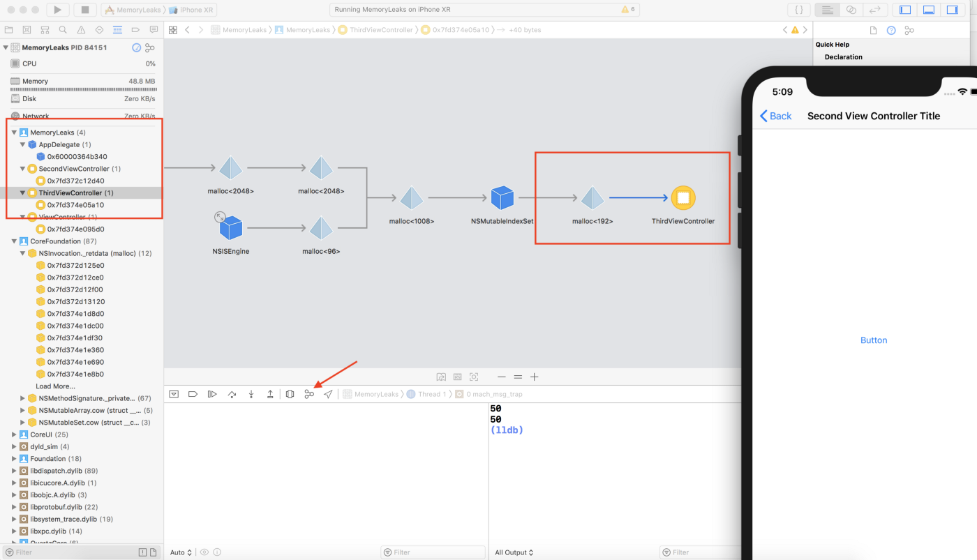Collapse the CoreFoundation (87) group
The width and height of the screenshot is (977, 560).
(15, 241)
